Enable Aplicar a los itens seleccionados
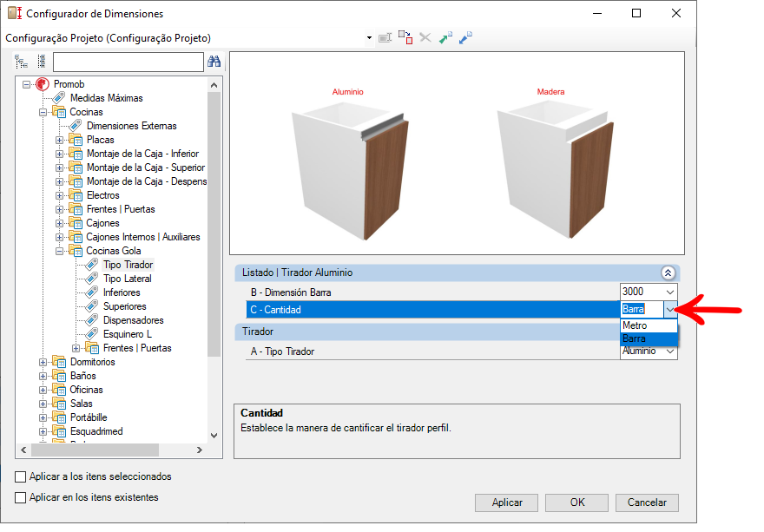Viewport: 764px width, 532px height. (x=21, y=476)
